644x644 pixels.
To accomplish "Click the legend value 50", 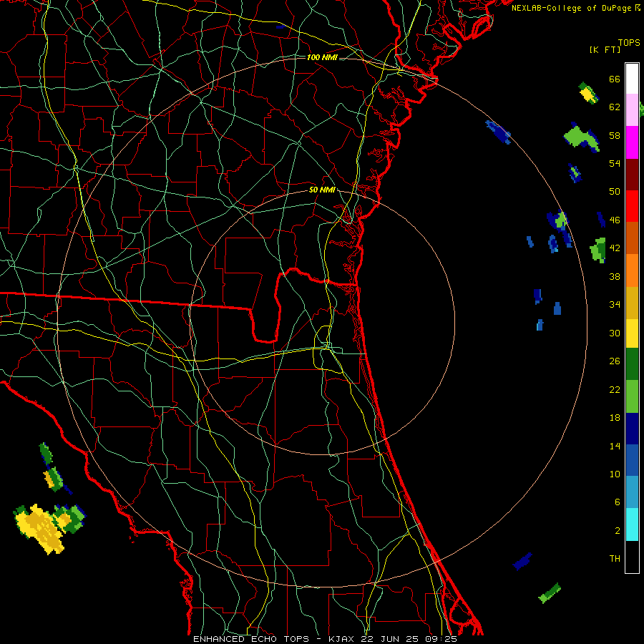I will 615,192.
